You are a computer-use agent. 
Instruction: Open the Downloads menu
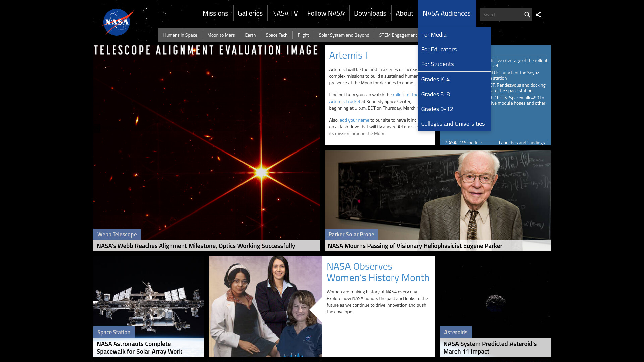370,13
